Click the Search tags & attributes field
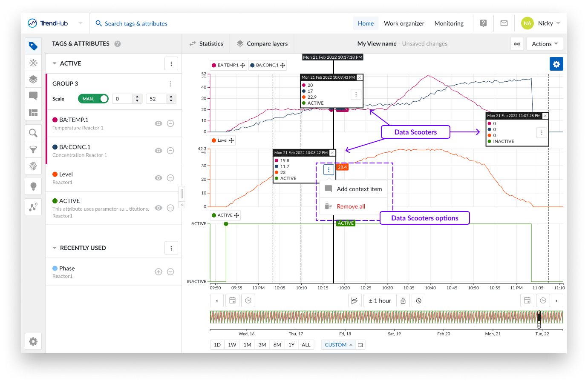The image size is (588, 383). (x=136, y=24)
